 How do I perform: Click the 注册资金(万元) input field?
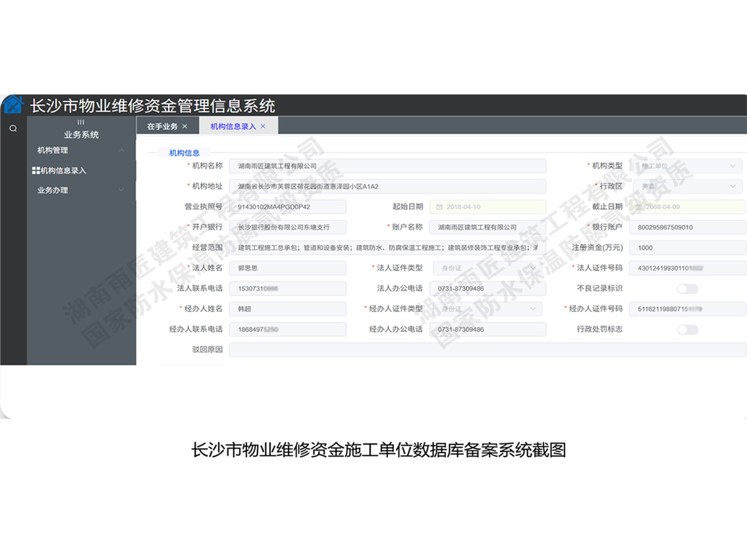coord(688,248)
